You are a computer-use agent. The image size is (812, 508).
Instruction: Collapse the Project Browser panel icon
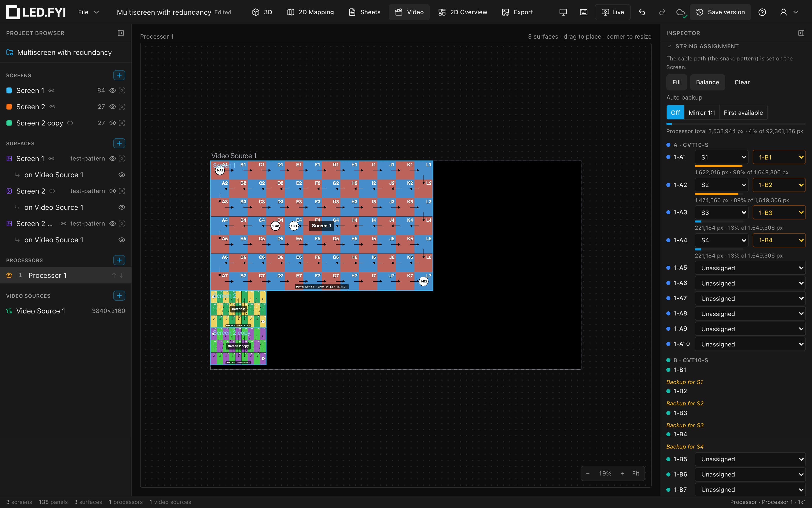tap(121, 33)
